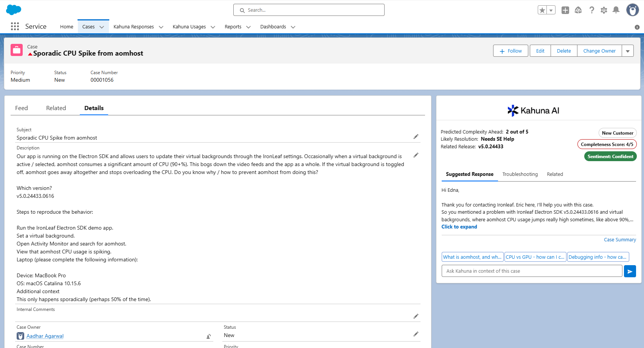Open the Kahuna Usages navigation tab
Viewport: 644px width, 348px height.
(189, 26)
